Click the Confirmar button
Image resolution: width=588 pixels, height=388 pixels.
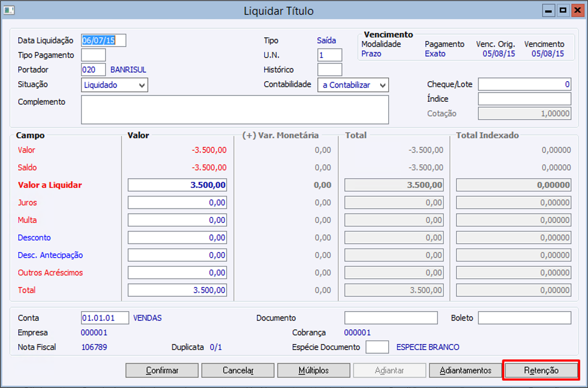tap(162, 370)
